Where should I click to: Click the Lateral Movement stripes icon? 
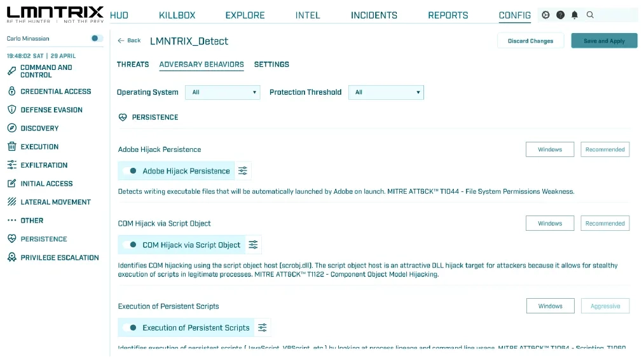click(x=12, y=202)
